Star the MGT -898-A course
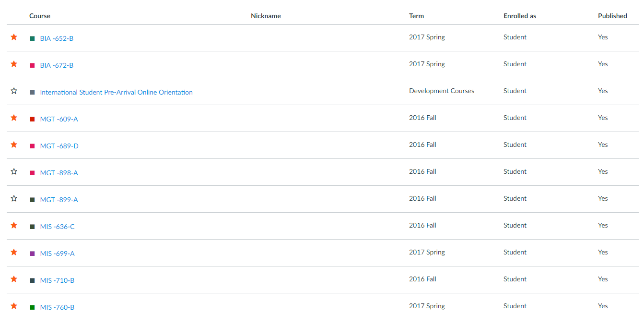 (14, 171)
